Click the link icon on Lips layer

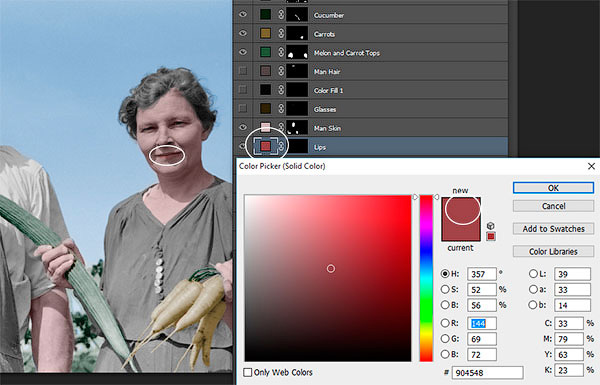(282, 146)
